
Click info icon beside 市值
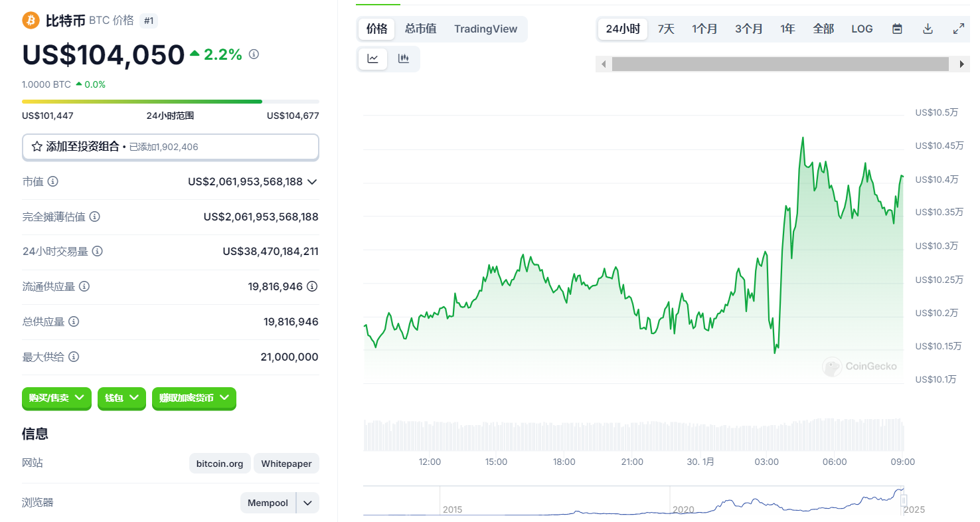click(x=53, y=181)
